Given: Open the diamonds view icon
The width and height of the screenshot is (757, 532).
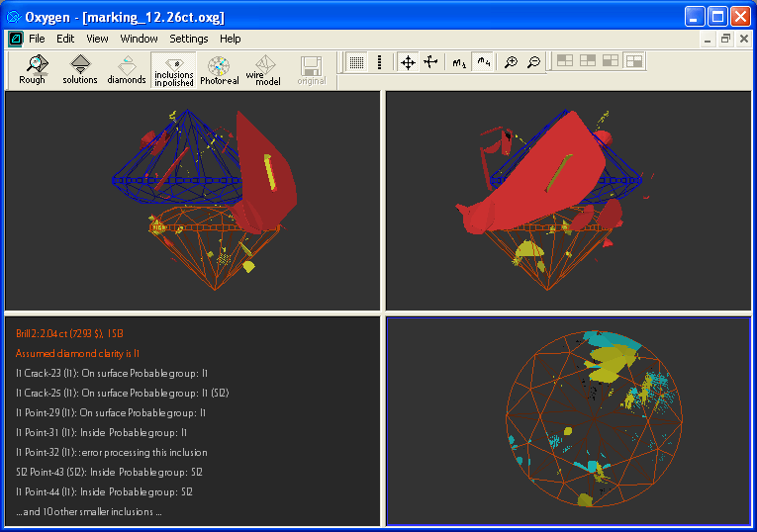Looking at the screenshot, I should 127,69.
